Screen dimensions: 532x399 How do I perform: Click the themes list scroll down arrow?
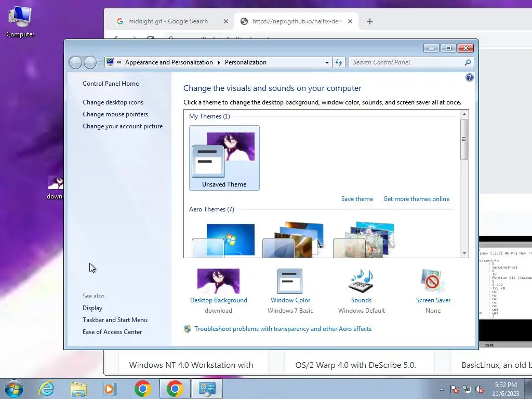464,254
